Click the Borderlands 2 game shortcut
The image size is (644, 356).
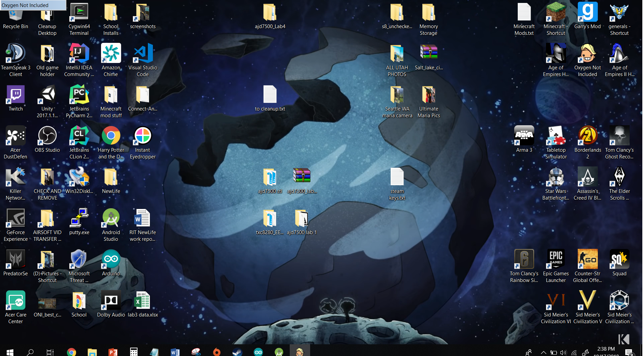587,136
